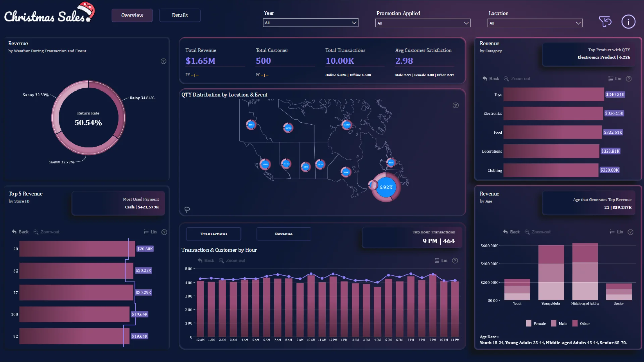
Task: Click store 92 revenue bar
Action: point(74,336)
